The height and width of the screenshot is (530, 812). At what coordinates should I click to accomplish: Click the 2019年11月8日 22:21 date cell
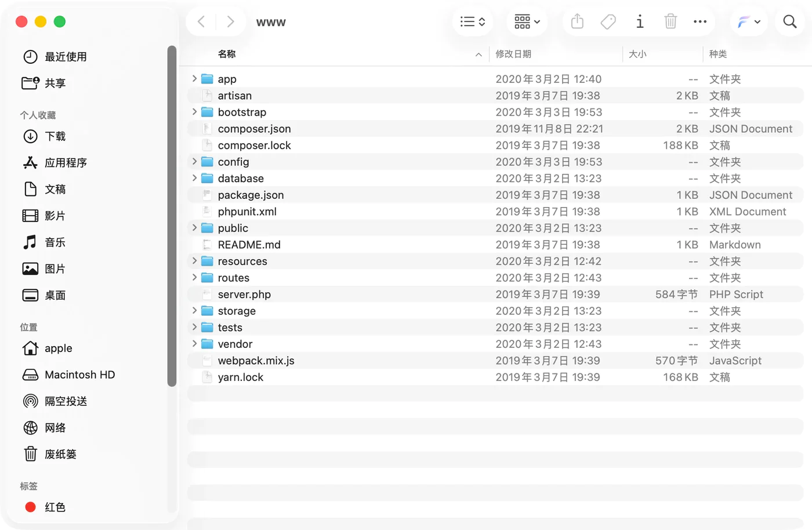click(549, 129)
